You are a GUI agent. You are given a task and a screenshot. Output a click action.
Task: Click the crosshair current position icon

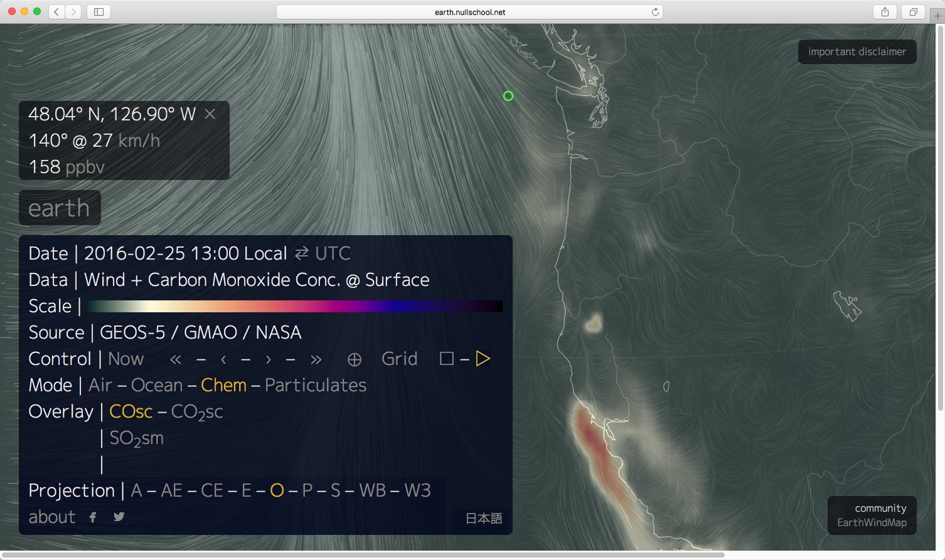(355, 359)
